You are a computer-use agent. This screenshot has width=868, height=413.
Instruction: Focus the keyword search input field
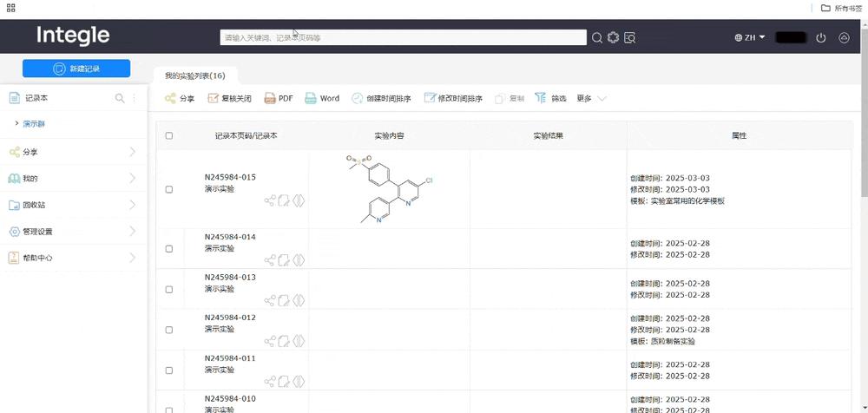(x=403, y=37)
